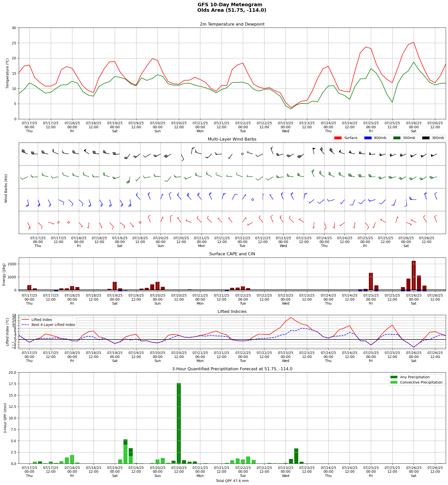The height and width of the screenshot is (485, 448).
Task: Click the red Lifted Index legend line
Action: point(25,320)
